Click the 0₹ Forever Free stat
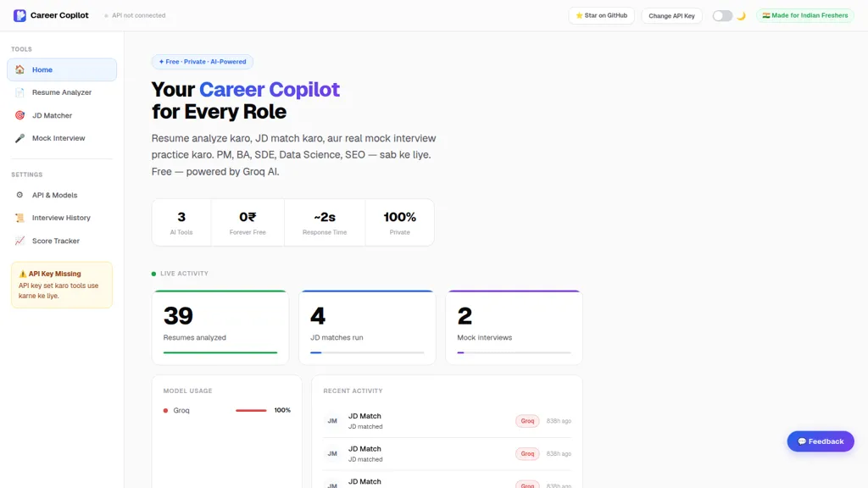Image resolution: width=868 pixels, height=488 pixels. pos(248,223)
